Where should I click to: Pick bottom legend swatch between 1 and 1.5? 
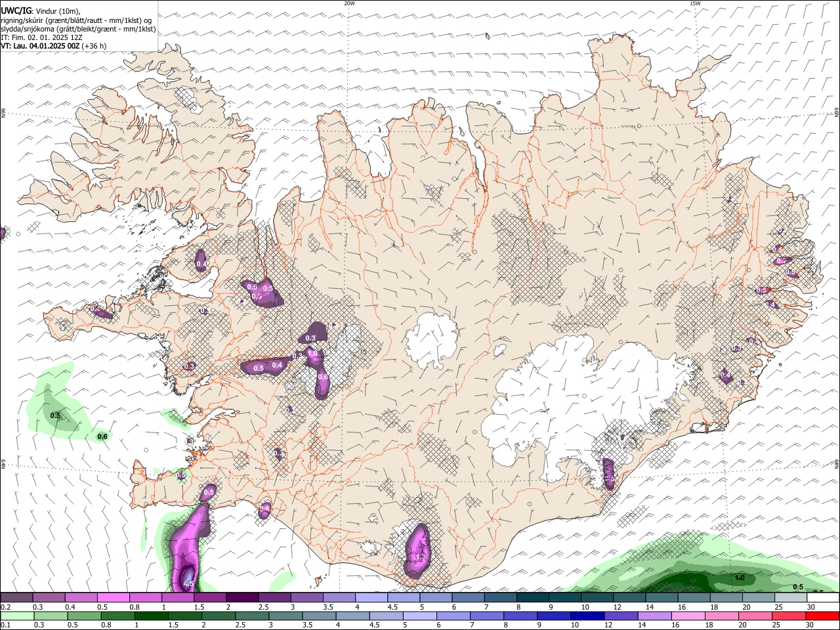pyautogui.click(x=151, y=616)
